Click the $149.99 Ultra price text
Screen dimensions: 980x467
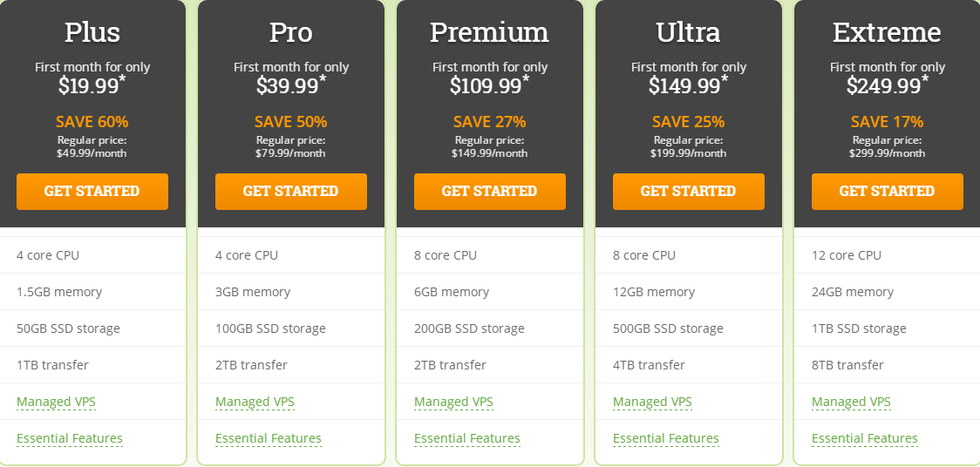(x=684, y=85)
